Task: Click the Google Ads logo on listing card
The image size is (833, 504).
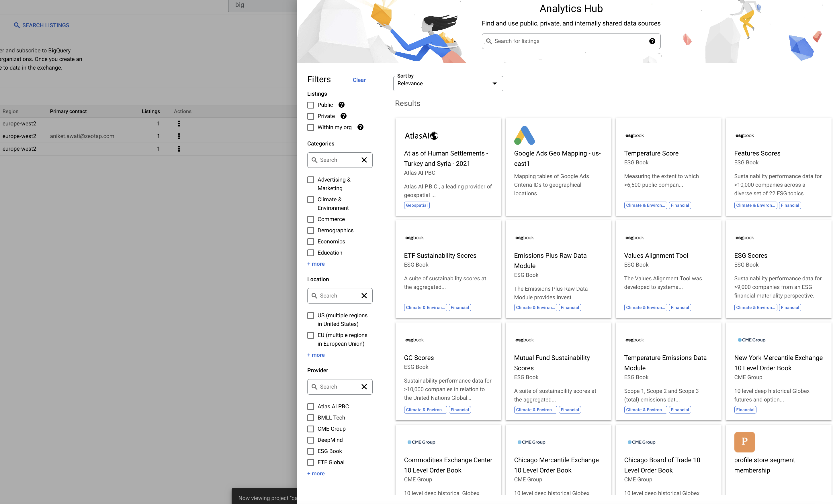Action: point(524,135)
